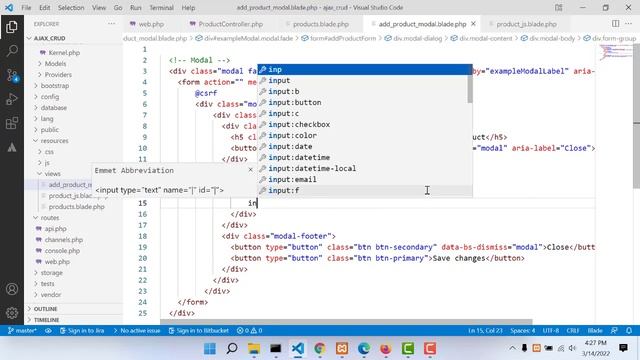The image size is (640, 360).
Task: Close the Emmet Abbreviation details popup
Action: point(251,170)
